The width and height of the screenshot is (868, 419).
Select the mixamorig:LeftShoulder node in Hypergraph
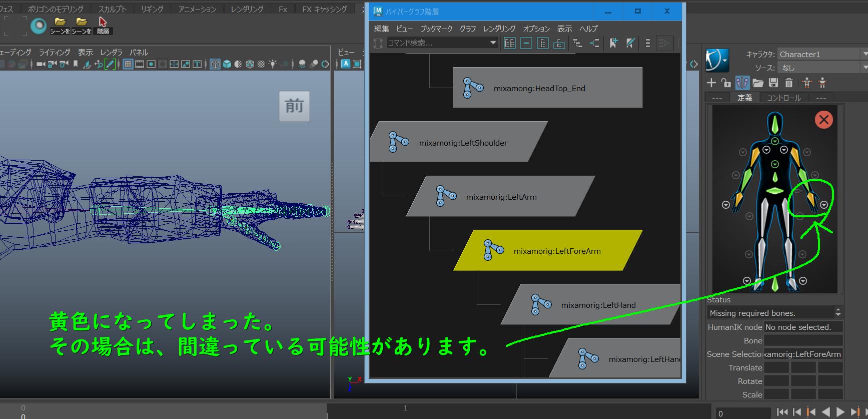[459, 142]
